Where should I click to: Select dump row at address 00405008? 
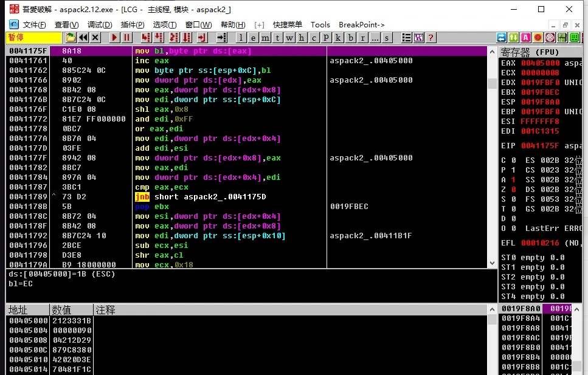tap(246, 340)
